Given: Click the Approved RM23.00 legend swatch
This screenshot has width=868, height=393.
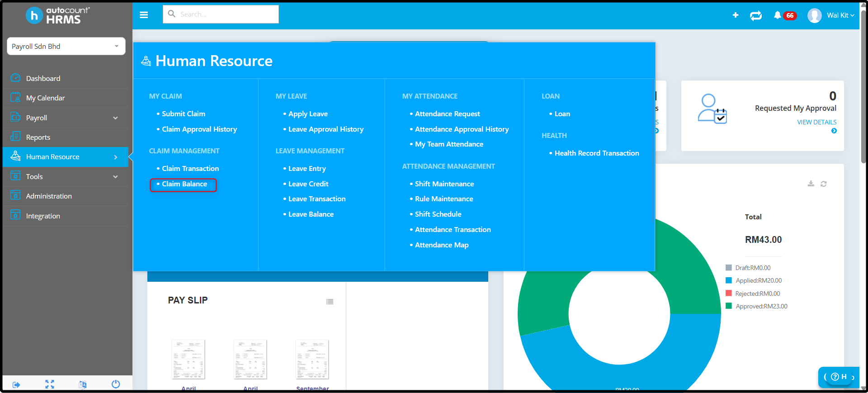Looking at the screenshot, I should click(729, 306).
